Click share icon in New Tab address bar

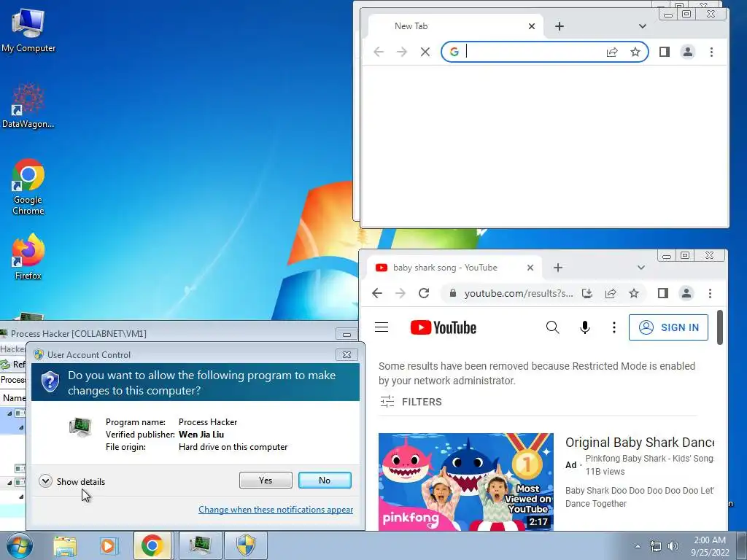coord(612,52)
